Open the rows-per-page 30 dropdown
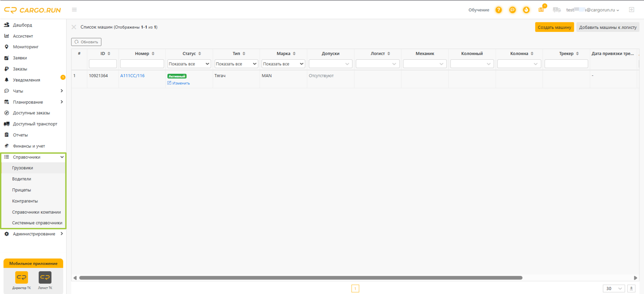644x294 pixels. [x=614, y=288]
